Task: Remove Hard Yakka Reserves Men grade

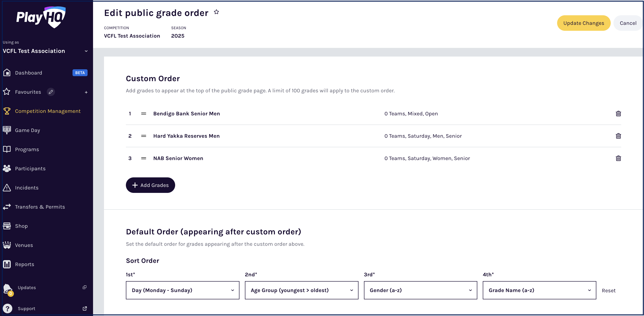Action: tap(618, 136)
